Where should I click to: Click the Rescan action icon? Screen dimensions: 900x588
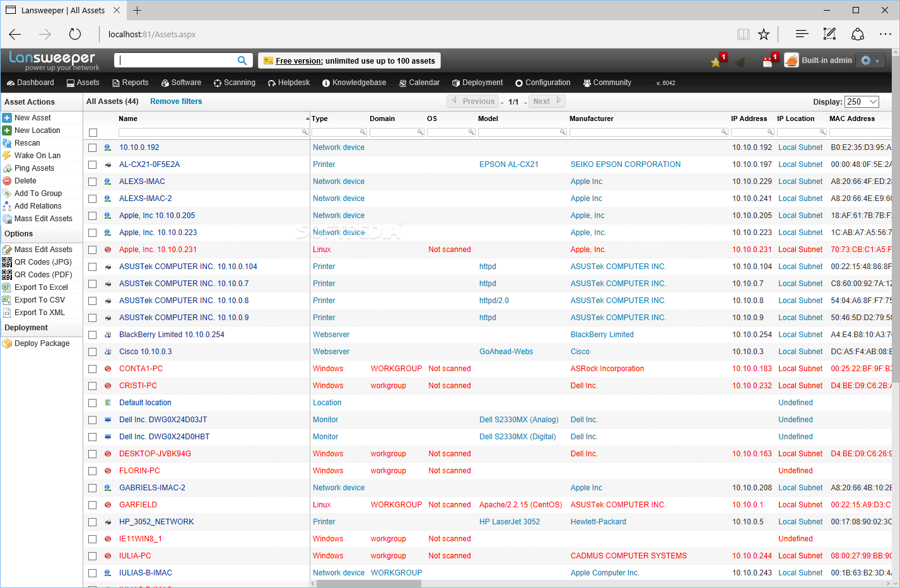[x=7, y=143]
